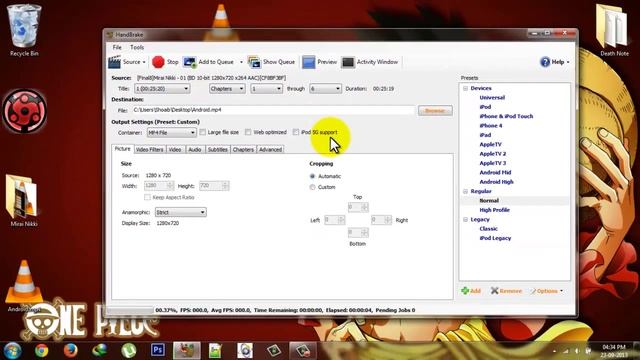640x360 pixels.
Task: Switch to the Audio tab
Action: click(195, 150)
